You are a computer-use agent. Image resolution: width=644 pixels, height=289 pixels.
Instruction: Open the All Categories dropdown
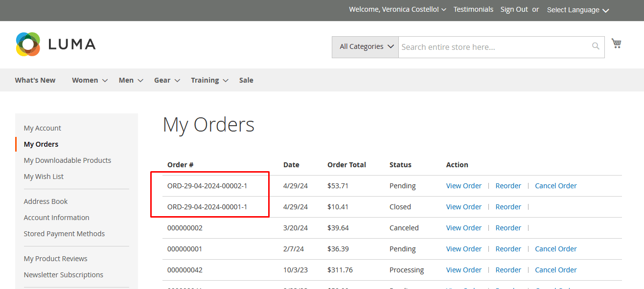(x=365, y=47)
